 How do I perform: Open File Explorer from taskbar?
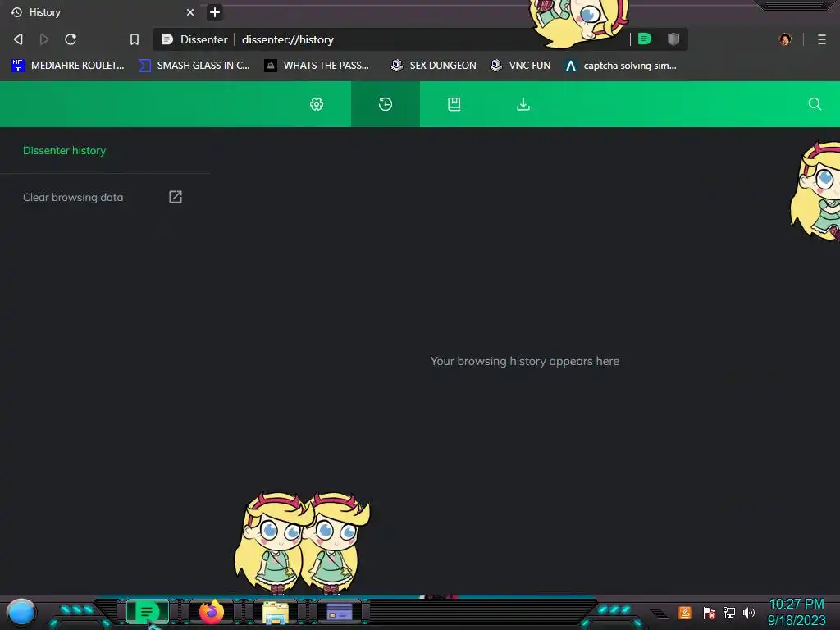pos(276,612)
